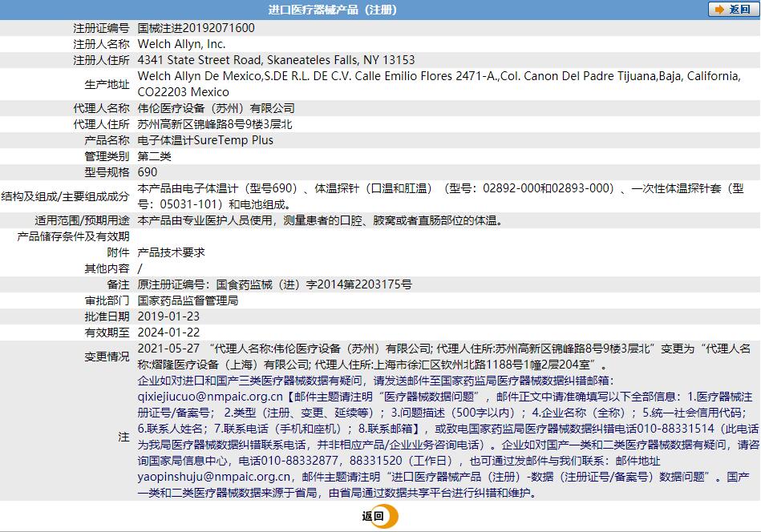Viewport: 761px width, 532px height.
Task: Click the email yaopinshuju@nmpaic.org.cn
Action: click(213, 476)
